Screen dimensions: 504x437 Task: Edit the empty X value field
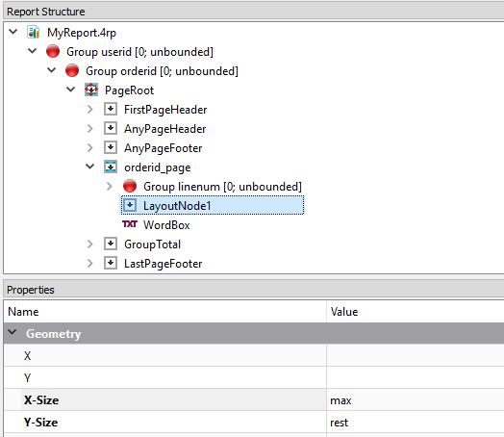[416, 355]
